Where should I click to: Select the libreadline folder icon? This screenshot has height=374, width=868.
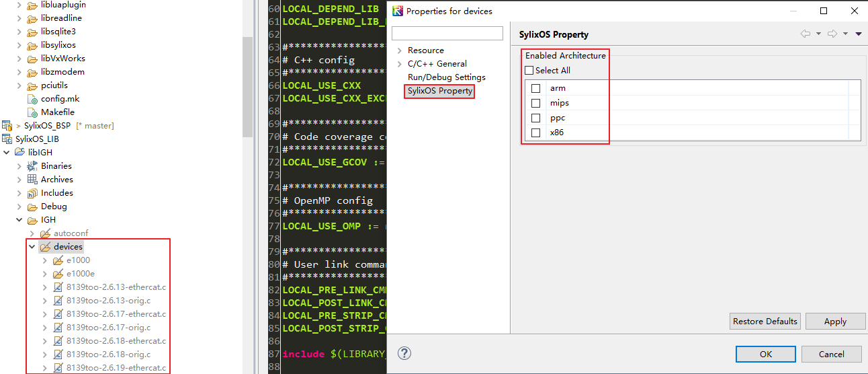(32, 18)
